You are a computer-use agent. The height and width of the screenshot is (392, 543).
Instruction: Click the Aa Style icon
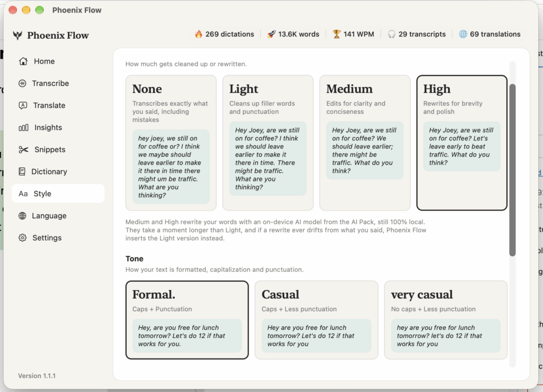point(23,194)
